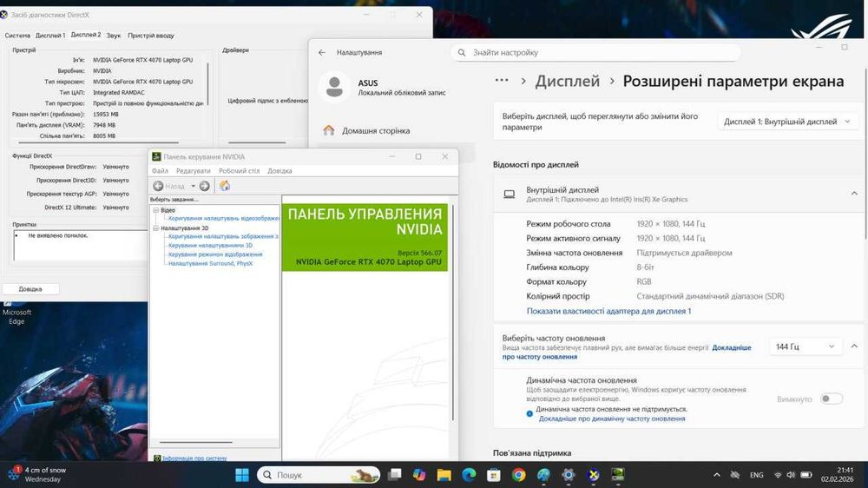The image size is (868, 488).
Task: Open the Windows Start button
Action: pos(242,475)
